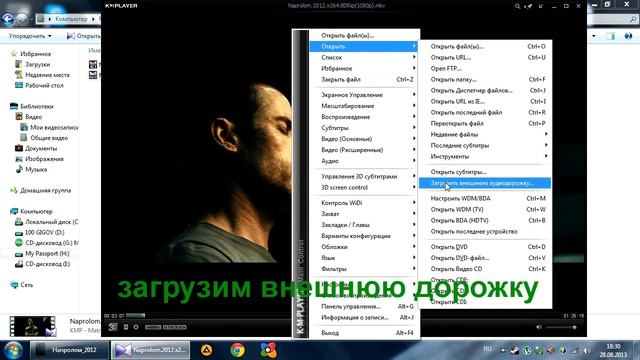The height and width of the screenshot is (360, 640).
Task: Expand 'Субтитры' submenu in context menu
Action: pos(364,128)
